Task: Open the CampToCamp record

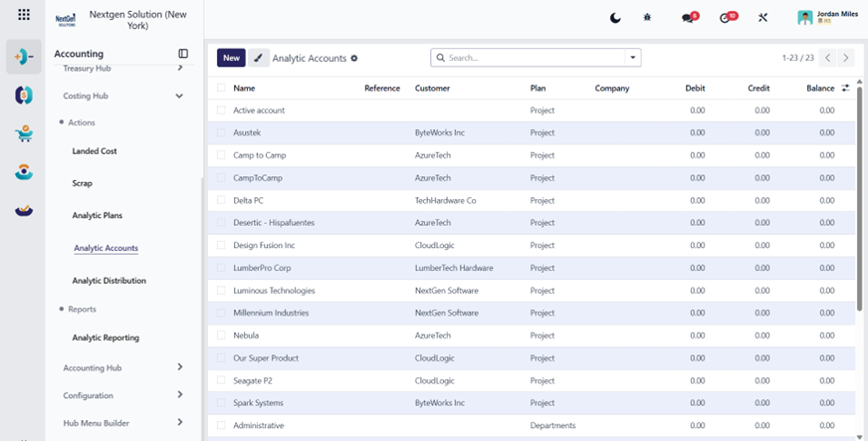Action: pyautogui.click(x=258, y=177)
